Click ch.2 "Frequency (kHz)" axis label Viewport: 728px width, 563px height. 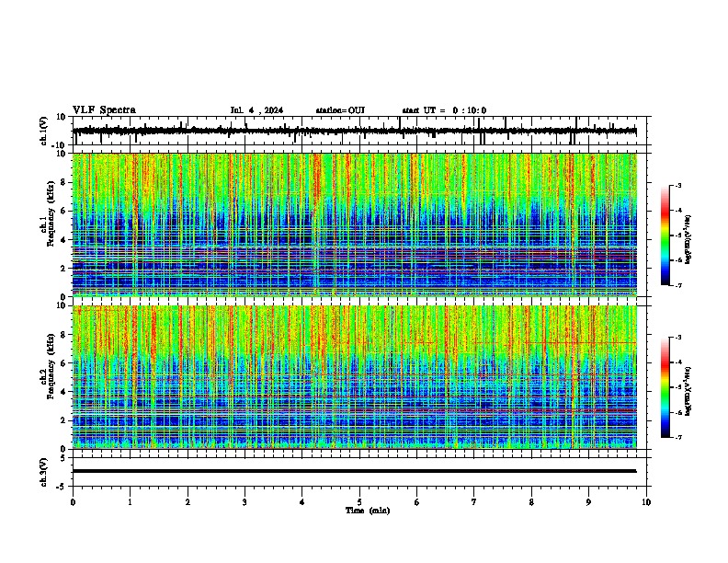[51, 366]
